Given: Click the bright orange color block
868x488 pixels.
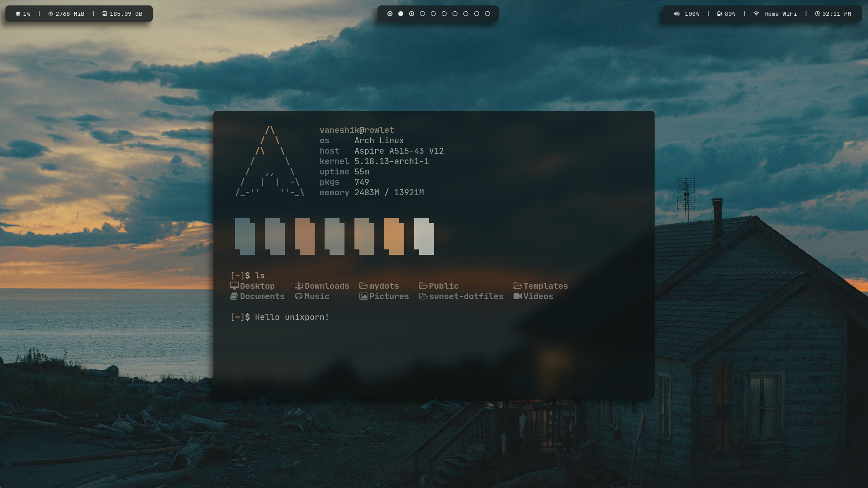Looking at the screenshot, I should point(394,237).
